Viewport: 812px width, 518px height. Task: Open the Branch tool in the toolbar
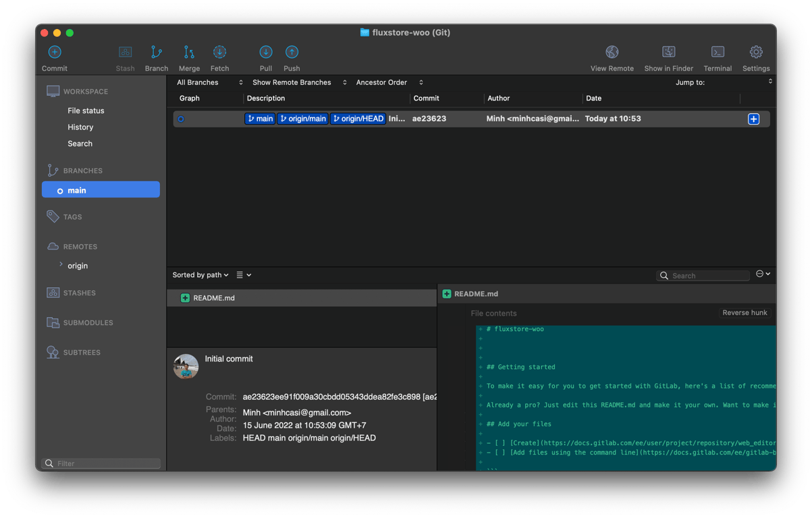pos(157,52)
